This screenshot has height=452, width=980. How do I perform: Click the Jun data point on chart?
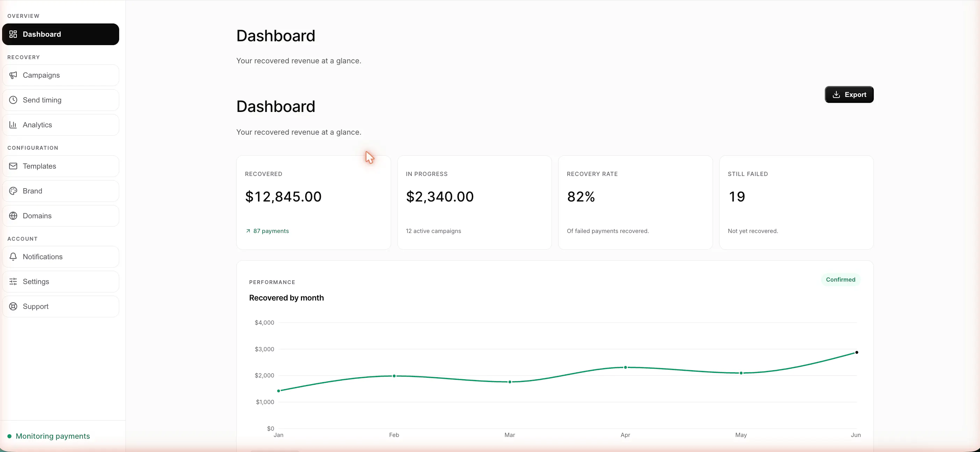pos(857,352)
